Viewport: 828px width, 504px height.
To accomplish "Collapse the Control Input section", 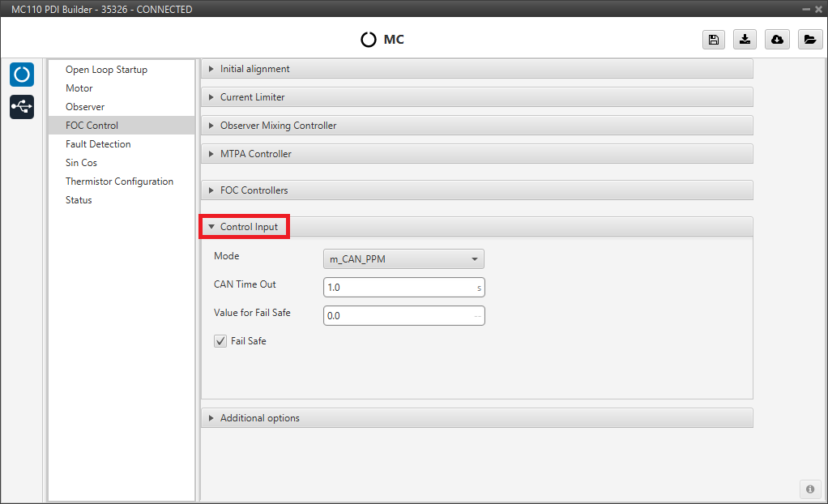I will pos(248,227).
